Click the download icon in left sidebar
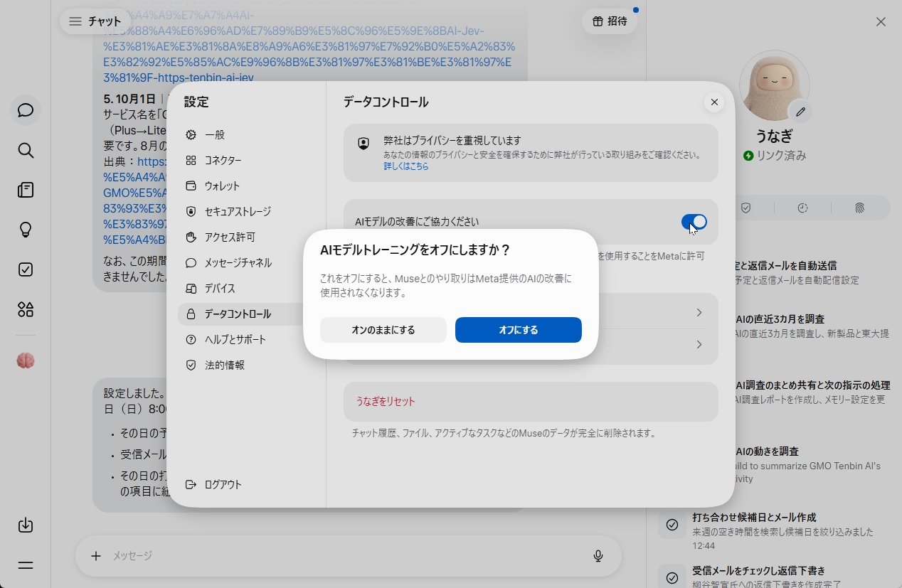Viewport: 902px width, 588px height. (26, 525)
